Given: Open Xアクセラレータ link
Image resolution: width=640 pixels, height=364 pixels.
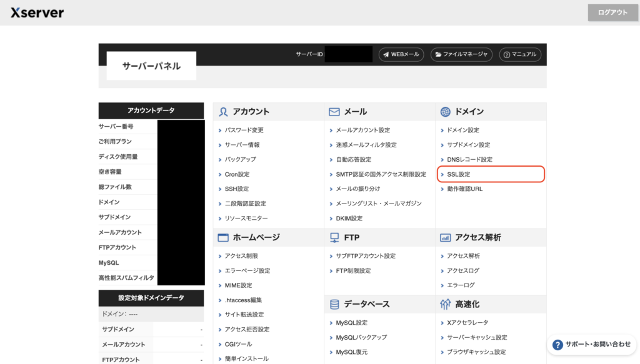Looking at the screenshot, I should pyautogui.click(x=467, y=323).
